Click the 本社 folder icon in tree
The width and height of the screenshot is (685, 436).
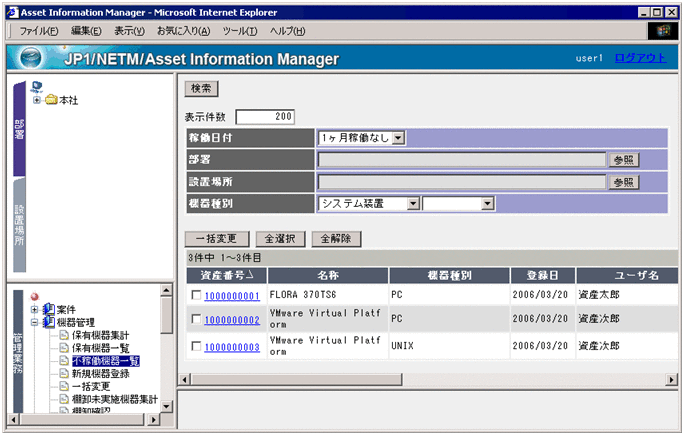point(51,100)
